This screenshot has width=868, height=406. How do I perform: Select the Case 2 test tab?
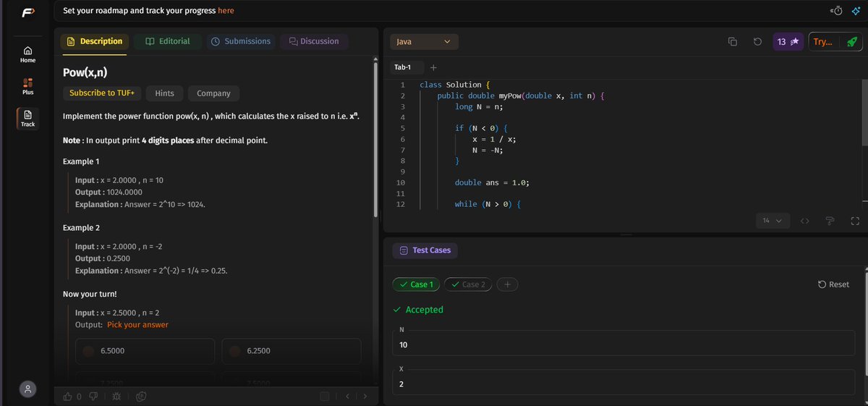click(468, 284)
